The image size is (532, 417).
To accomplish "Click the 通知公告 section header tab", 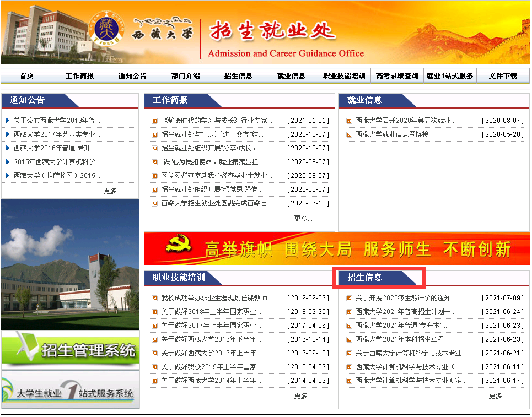I will coord(40,100).
